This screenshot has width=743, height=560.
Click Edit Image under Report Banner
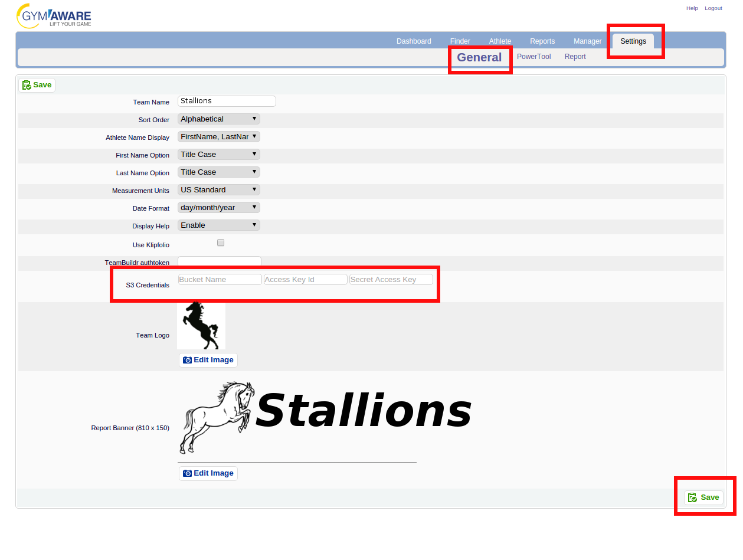tap(208, 473)
